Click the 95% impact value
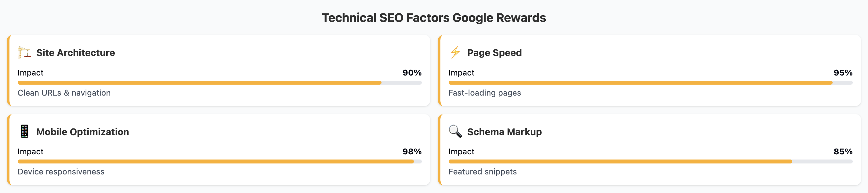The height and width of the screenshot is (193, 868). [x=843, y=73]
